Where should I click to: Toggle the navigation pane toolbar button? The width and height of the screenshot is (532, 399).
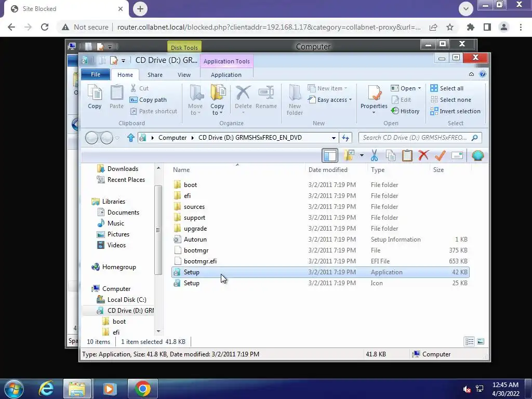click(x=330, y=155)
